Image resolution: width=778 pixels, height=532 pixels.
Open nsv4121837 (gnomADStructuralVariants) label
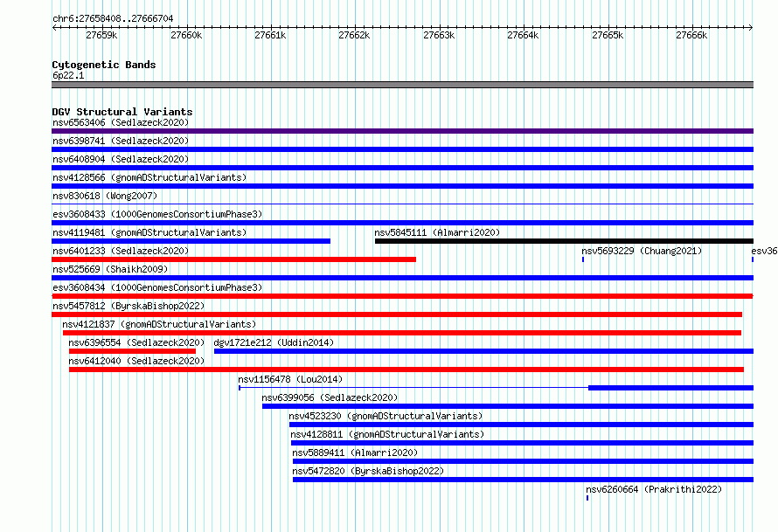pyautogui.click(x=159, y=324)
